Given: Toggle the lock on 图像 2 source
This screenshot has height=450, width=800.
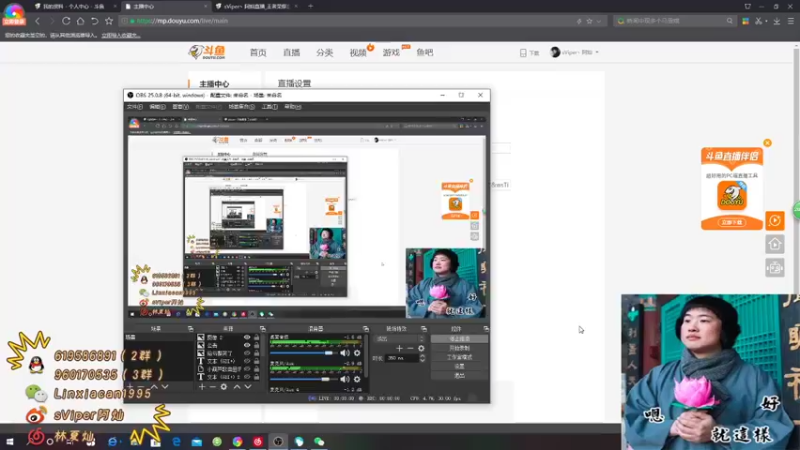Looking at the screenshot, I should [257, 337].
